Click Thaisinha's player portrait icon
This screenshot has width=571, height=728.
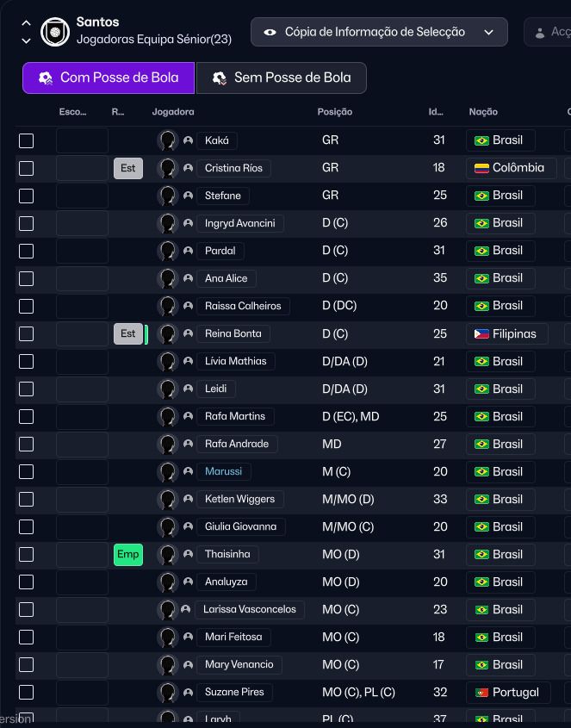pos(167,554)
